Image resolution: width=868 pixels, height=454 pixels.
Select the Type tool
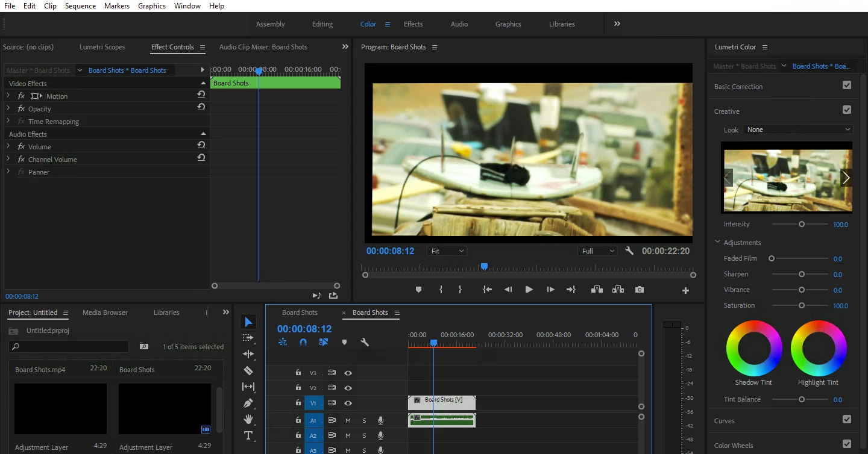(x=248, y=435)
